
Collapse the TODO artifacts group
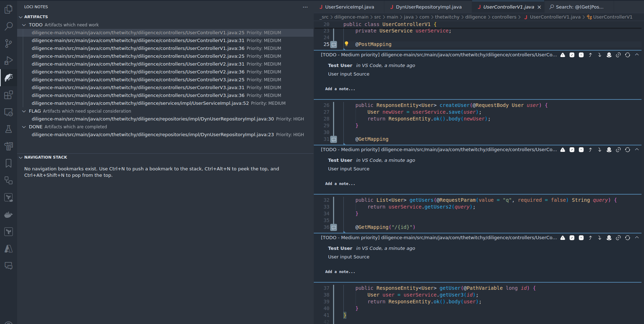pos(24,25)
